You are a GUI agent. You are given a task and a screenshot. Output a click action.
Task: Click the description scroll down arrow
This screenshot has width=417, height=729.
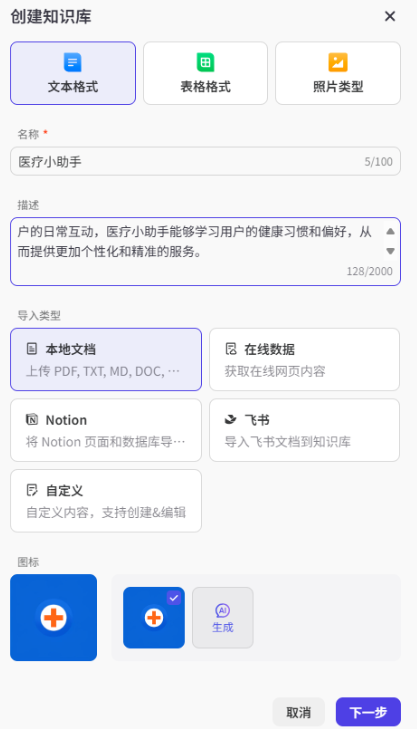click(391, 251)
